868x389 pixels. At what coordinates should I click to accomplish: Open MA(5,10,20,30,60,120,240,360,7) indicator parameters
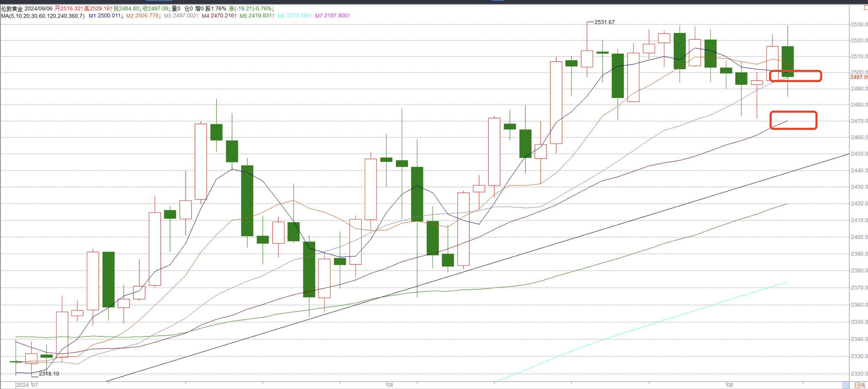(43, 16)
